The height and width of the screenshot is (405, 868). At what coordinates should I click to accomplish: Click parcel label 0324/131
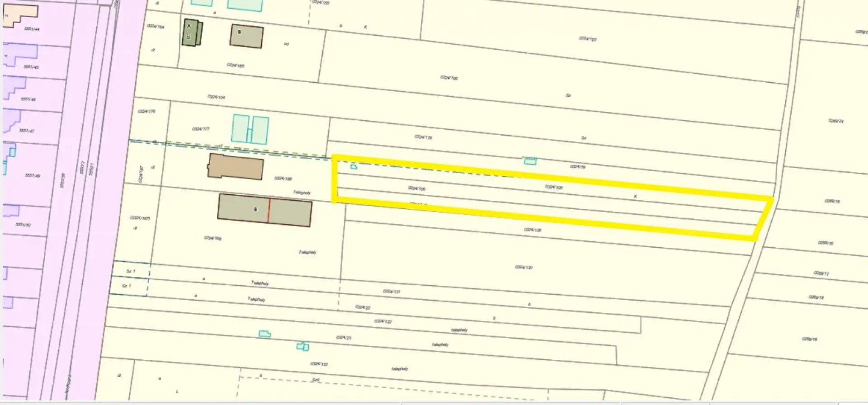(392, 292)
